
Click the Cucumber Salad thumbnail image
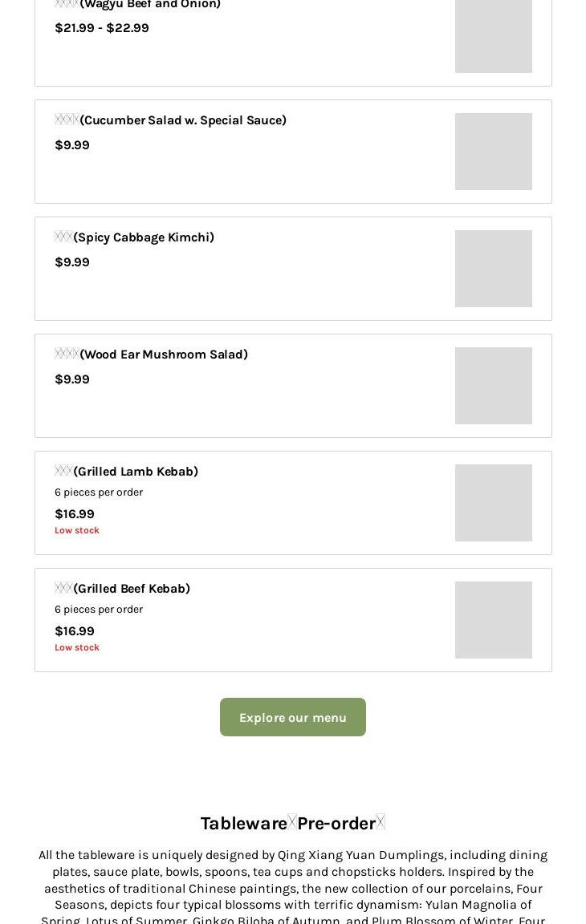[x=493, y=152]
